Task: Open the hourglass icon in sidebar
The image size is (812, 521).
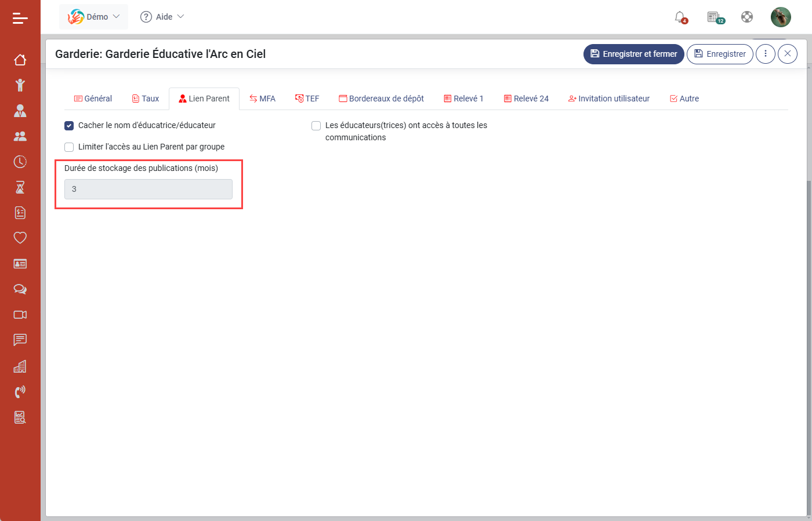Action: (20, 187)
